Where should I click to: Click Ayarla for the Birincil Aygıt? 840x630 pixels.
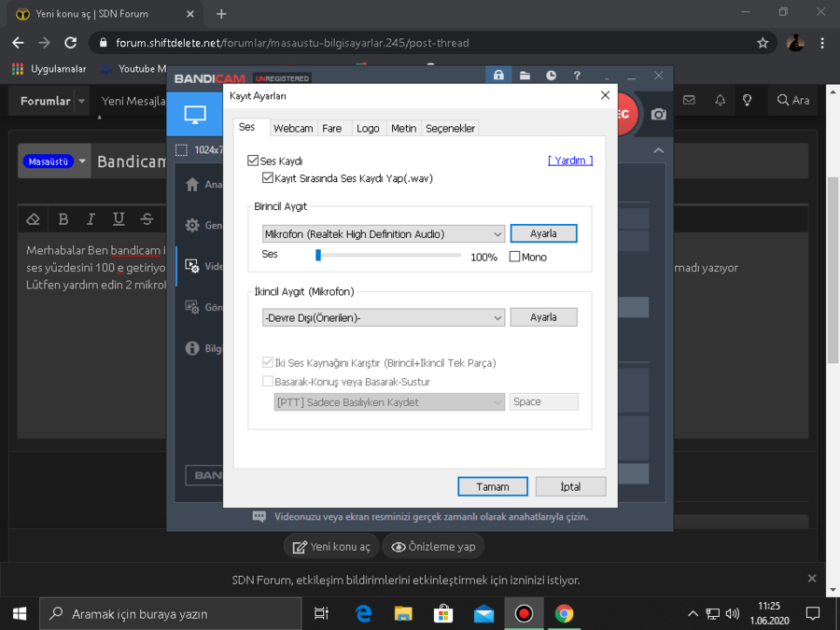(543, 233)
